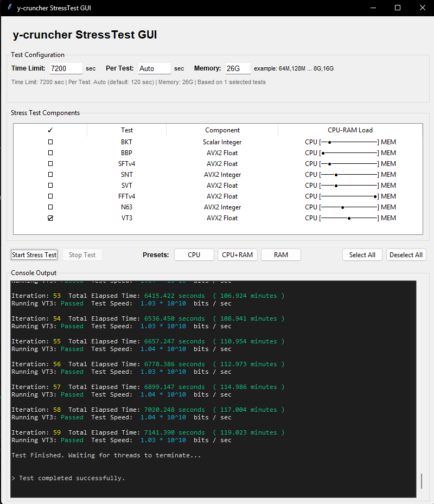This screenshot has height=504, width=434.
Task: Click the 'example: 64M,128M ... 8G,16G' hint
Action: pos(294,68)
